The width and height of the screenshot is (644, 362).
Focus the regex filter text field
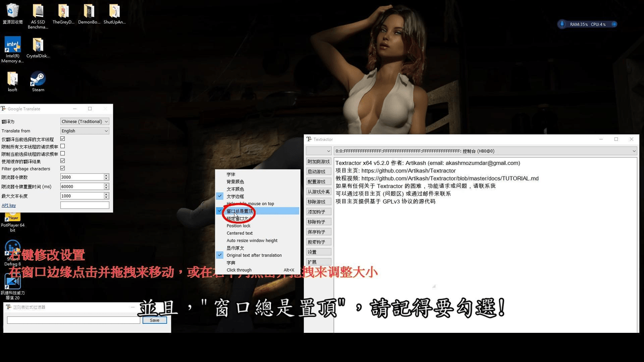coord(73,320)
